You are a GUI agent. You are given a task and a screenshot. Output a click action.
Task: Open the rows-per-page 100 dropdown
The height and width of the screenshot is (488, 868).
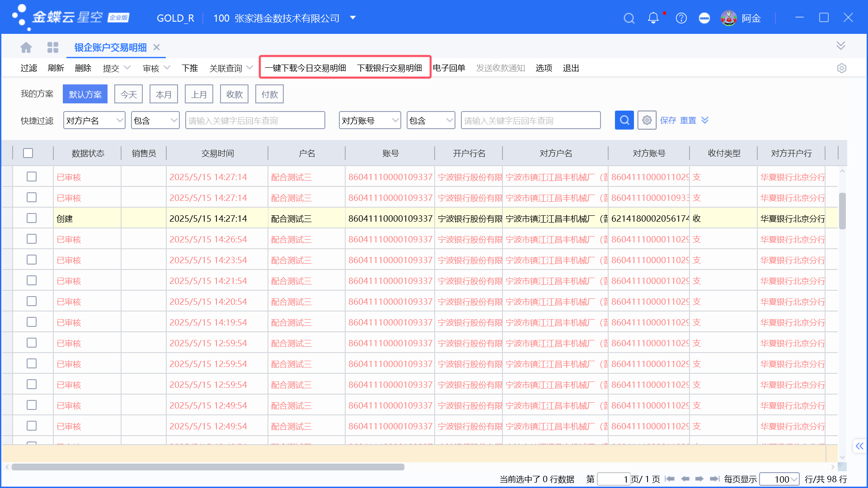tap(779, 479)
